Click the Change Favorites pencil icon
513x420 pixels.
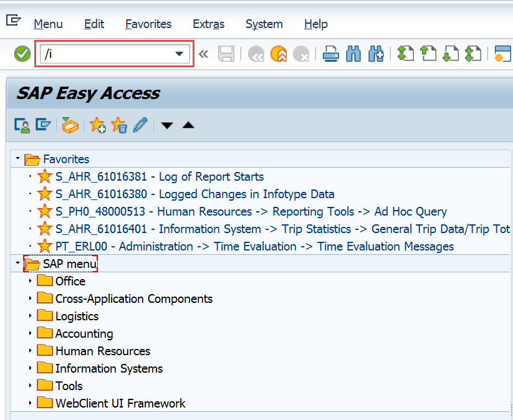pos(140,125)
